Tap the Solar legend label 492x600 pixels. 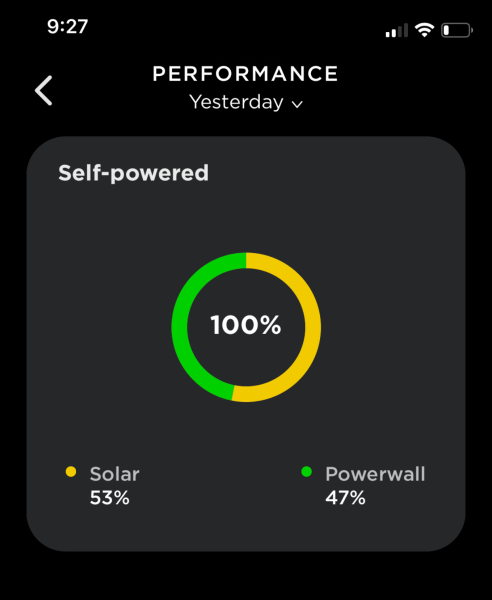coord(114,474)
